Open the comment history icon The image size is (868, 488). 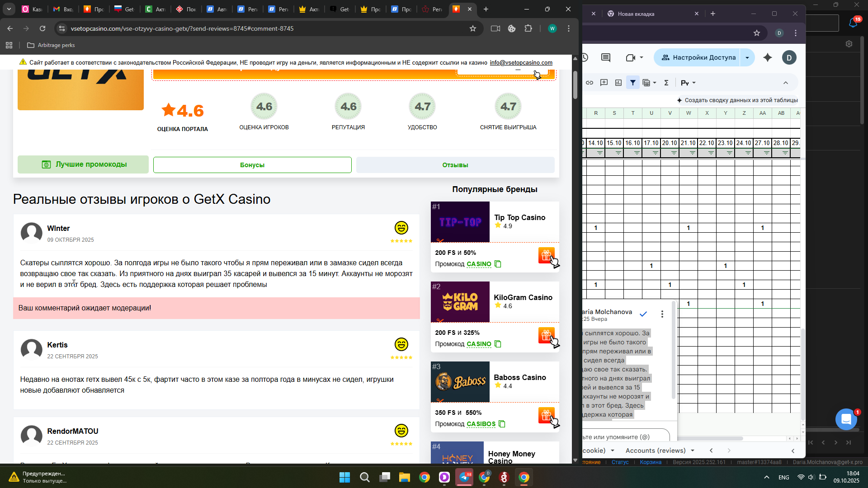point(606,57)
